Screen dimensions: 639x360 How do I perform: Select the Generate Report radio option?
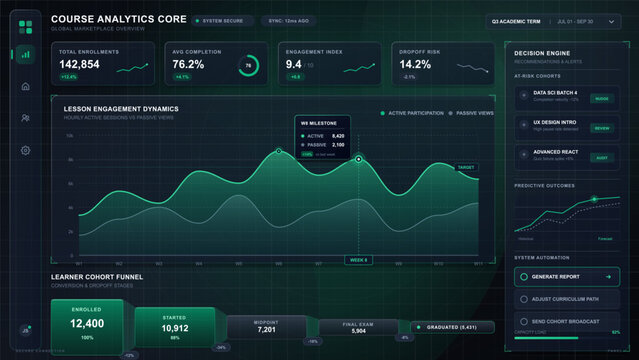point(524,277)
